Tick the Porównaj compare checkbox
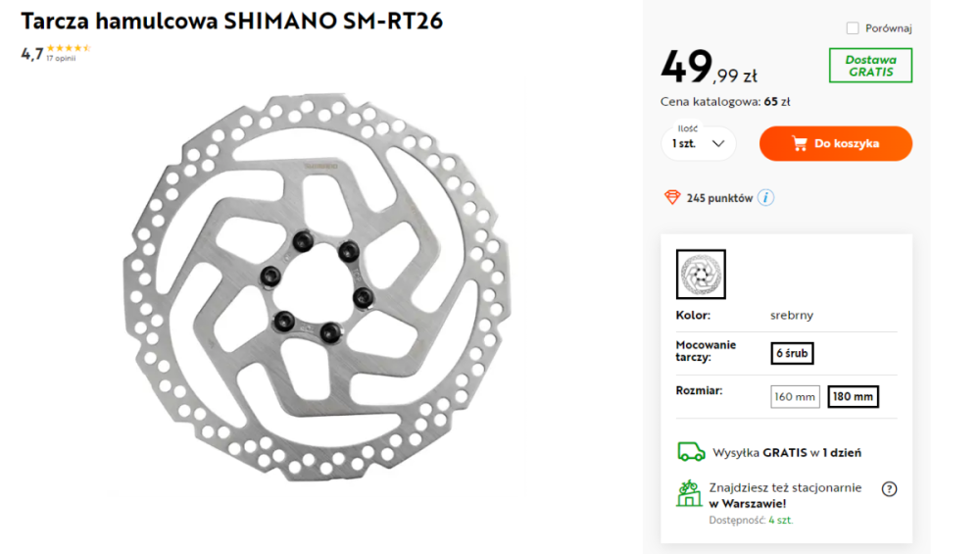 [x=853, y=28]
